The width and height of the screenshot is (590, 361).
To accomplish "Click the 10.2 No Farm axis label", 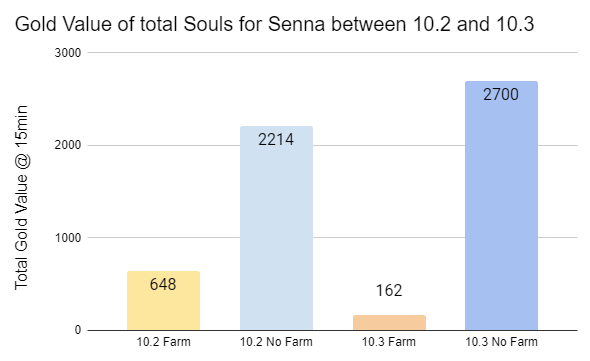I will click(276, 342).
